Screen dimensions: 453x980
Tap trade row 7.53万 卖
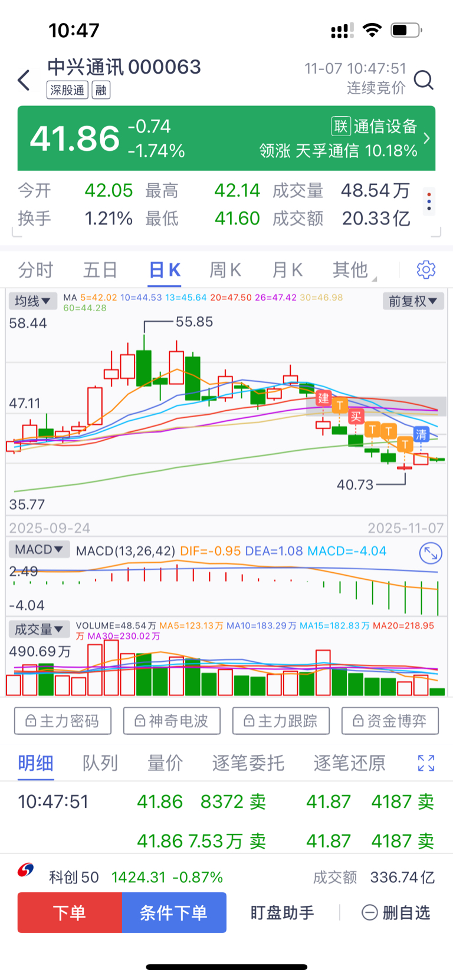coord(226,841)
